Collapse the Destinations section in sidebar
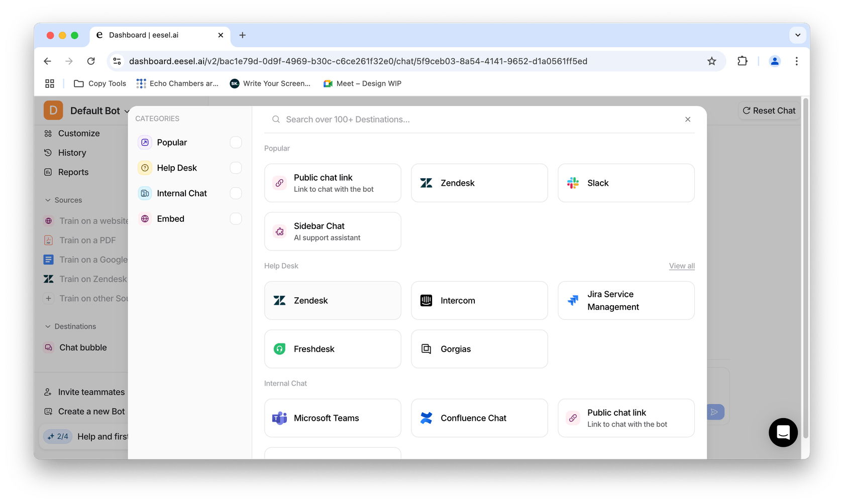 [x=48, y=326]
